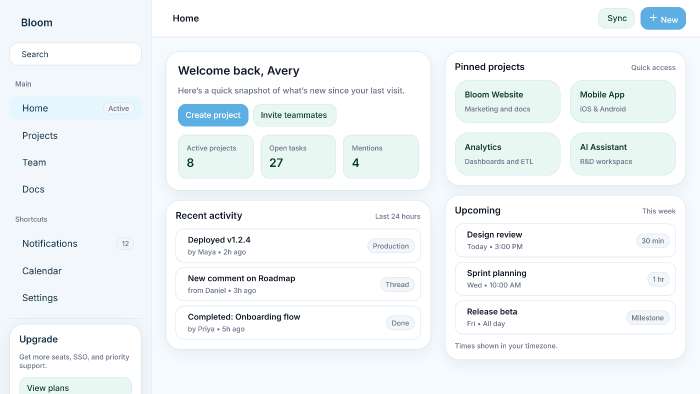Go to Team in the sidebar
Screen dimensions: 700x394
click(75, 162)
